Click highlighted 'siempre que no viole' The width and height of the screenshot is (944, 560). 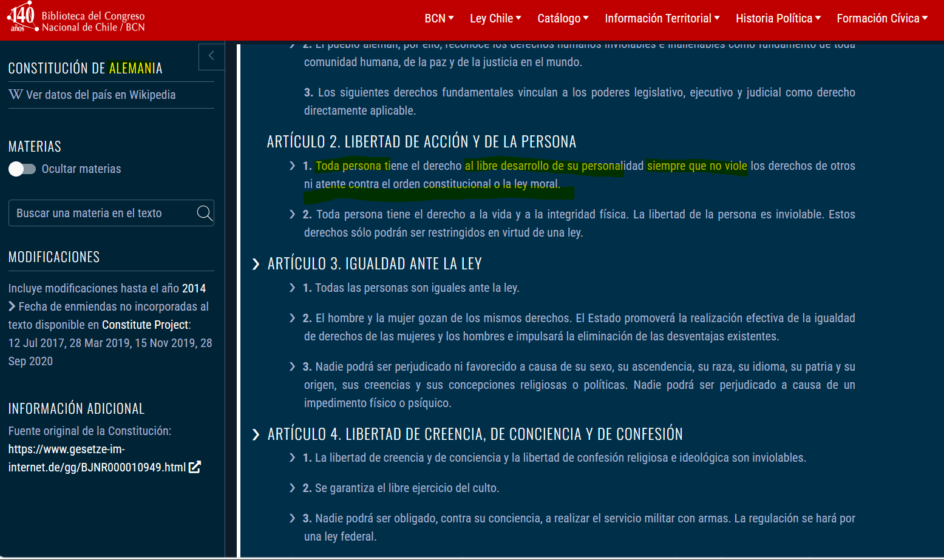(697, 166)
